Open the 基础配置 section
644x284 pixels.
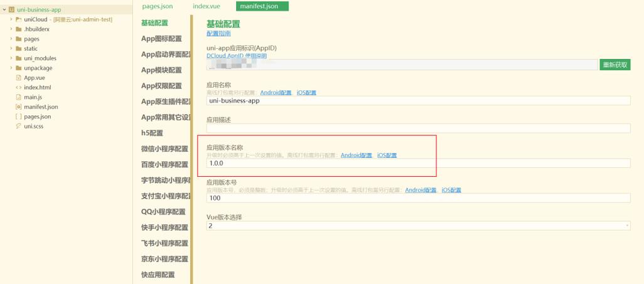154,23
